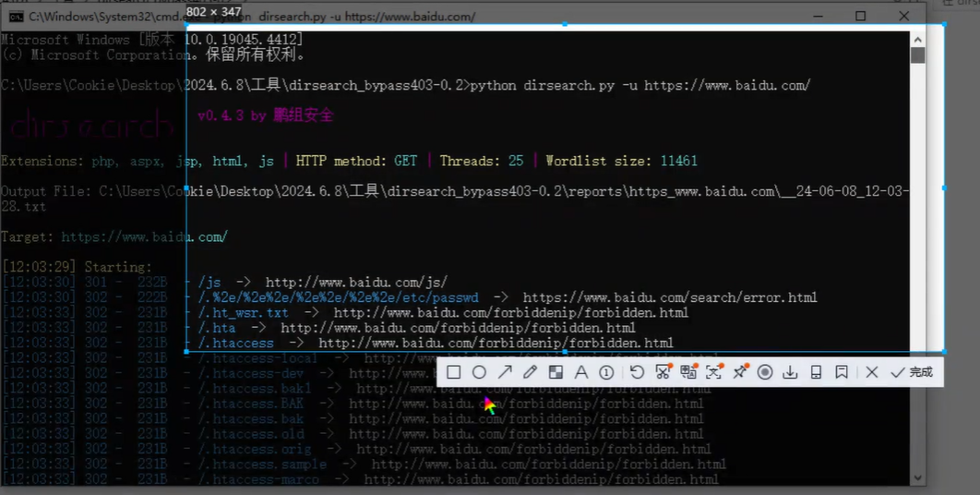Select the mosaic blur tool
The width and height of the screenshot is (980, 495).
click(556, 372)
